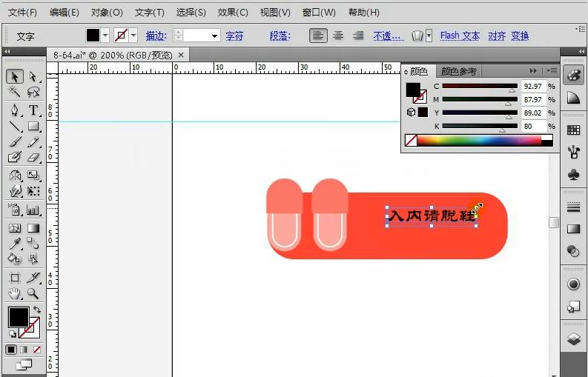Set paint mode to None in toolbox
The height and width of the screenshot is (377, 588).
(37, 350)
